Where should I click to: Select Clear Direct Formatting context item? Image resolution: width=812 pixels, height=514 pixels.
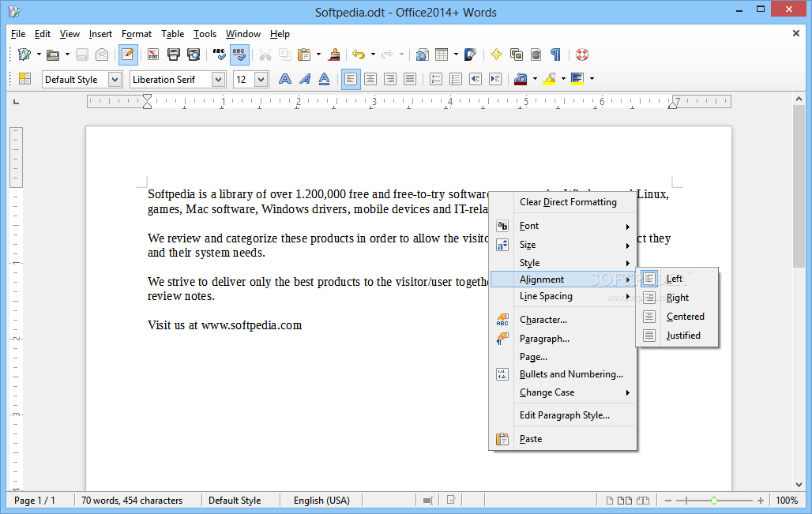562,202
